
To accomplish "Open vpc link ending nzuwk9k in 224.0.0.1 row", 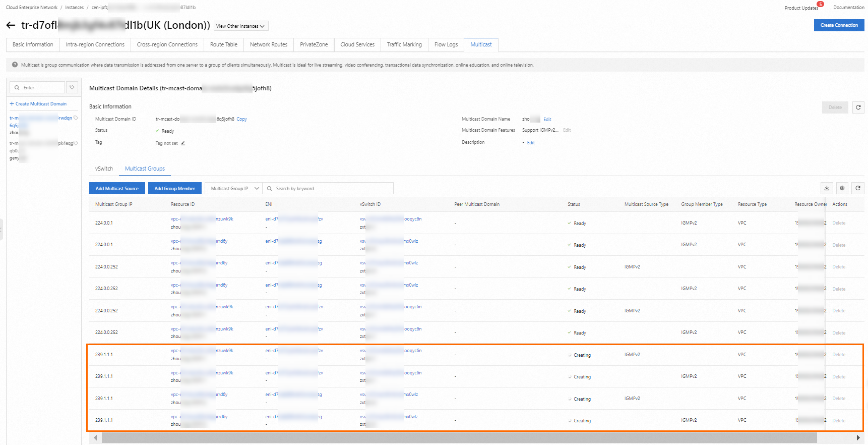I will (202, 219).
